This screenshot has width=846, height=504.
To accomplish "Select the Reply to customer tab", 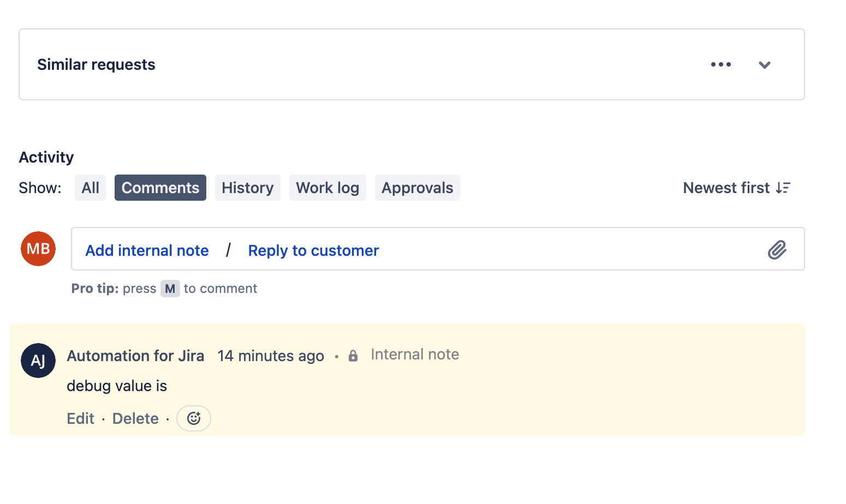I will 313,250.
